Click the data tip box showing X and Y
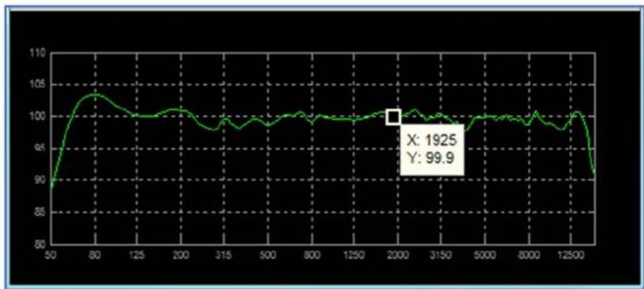The height and width of the screenshot is (289, 644). pos(432,149)
